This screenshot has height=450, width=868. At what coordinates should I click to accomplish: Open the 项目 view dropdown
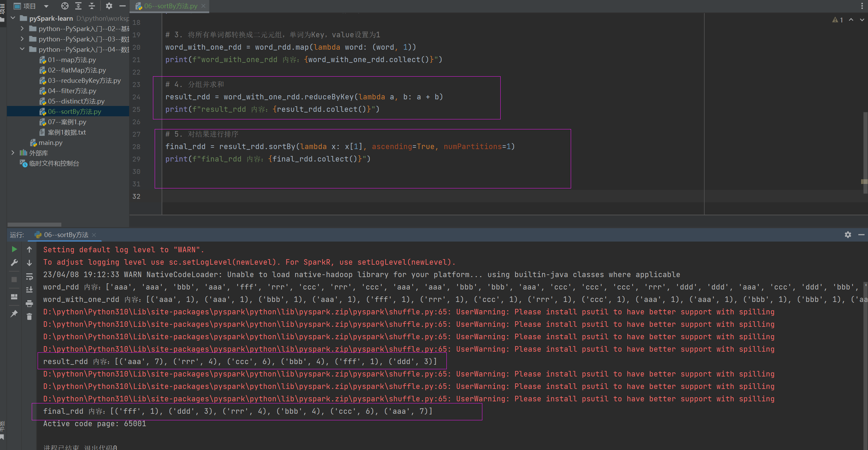pos(46,6)
